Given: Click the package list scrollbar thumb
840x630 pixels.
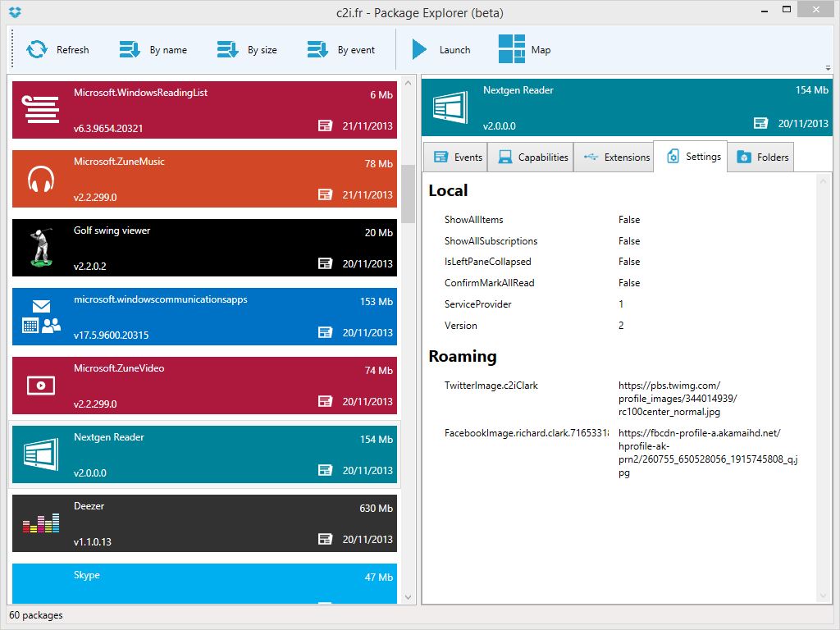Looking at the screenshot, I should click(x=409, y=194).
